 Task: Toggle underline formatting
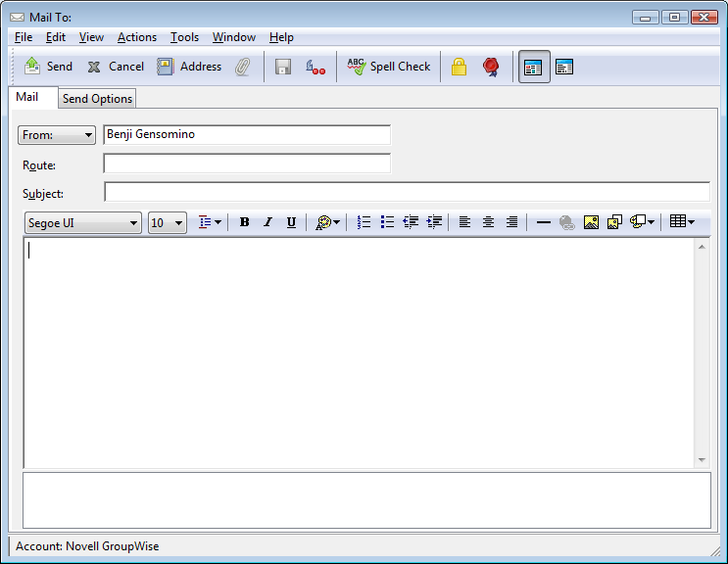coord(291,222)
